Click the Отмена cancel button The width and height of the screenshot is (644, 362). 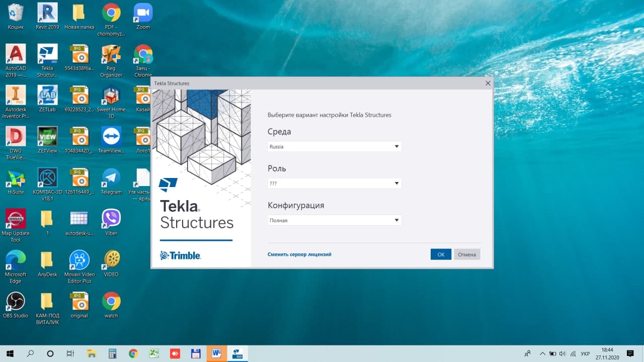tap(467, 254)
